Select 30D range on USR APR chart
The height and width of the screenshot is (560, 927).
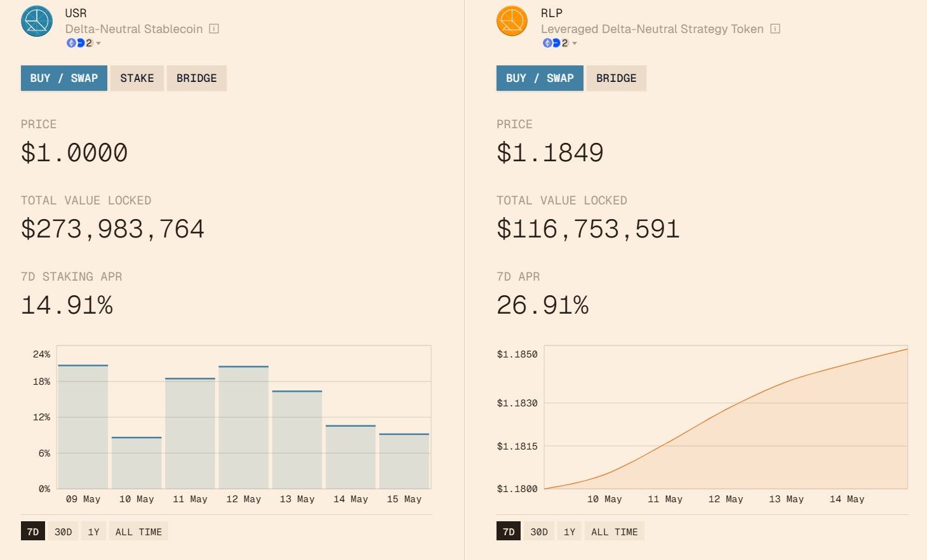pos(63,531)
